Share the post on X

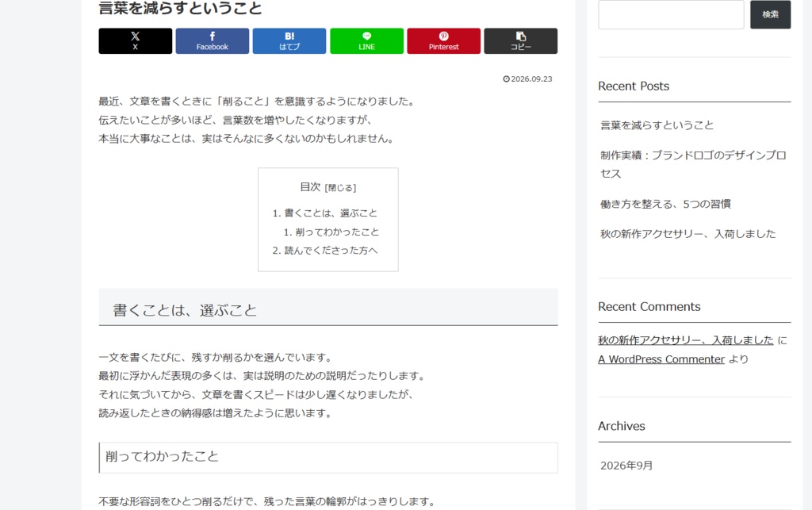tap(135, 41)
